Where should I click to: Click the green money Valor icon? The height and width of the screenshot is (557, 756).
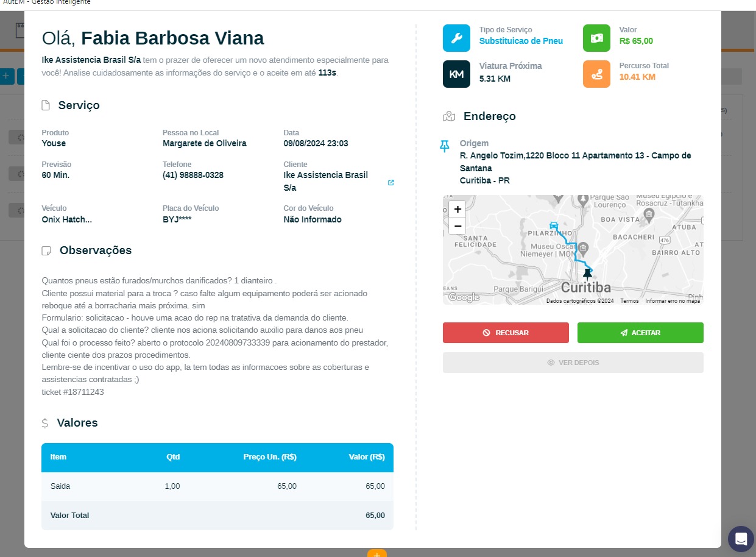596,38
